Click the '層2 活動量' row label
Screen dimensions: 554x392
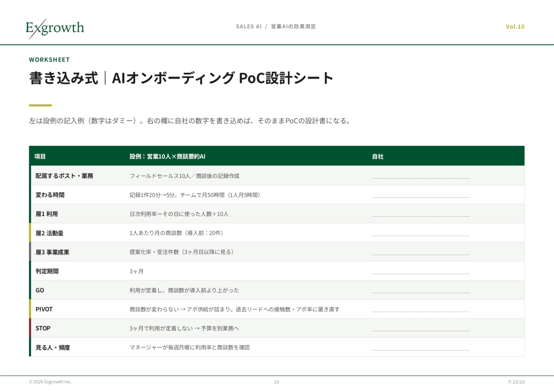50,233
